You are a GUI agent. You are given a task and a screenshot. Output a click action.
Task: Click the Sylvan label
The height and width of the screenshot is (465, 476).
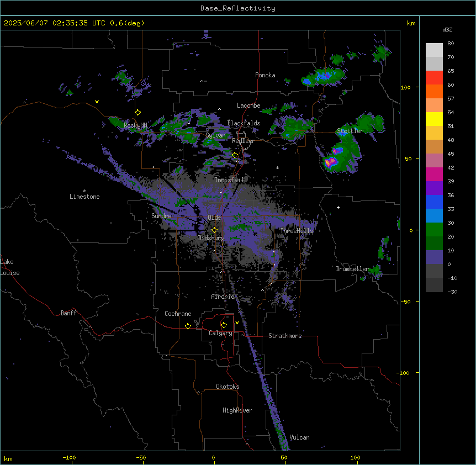coord(215,135)
